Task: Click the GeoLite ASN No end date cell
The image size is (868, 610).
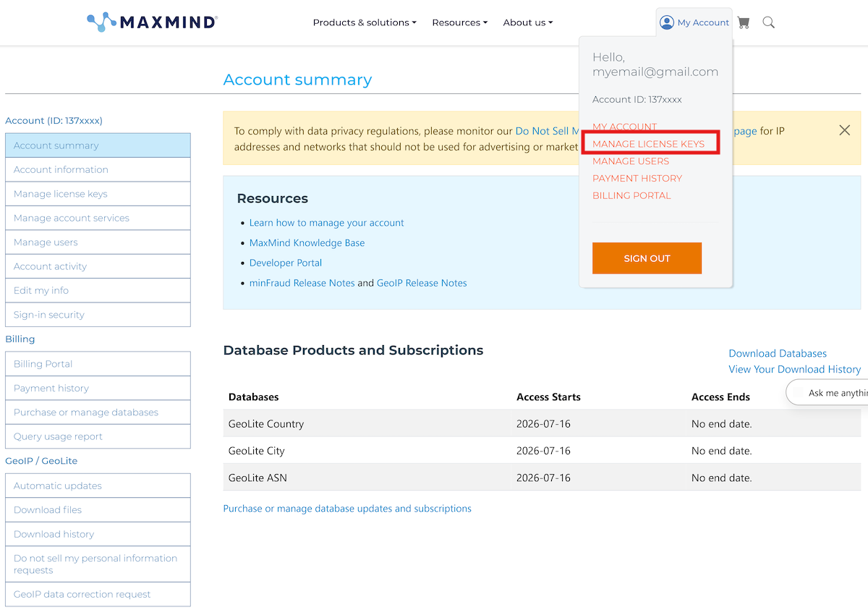Action: tap(722, 478)
